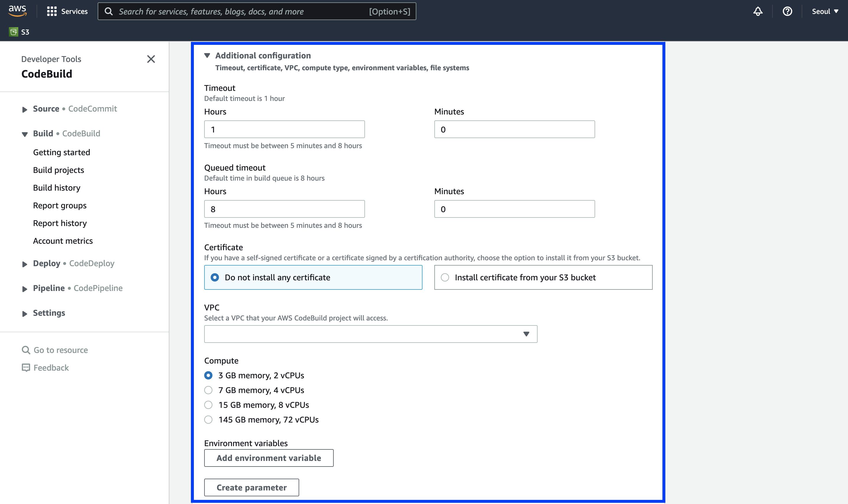
Task: Click the search magnifier icon in top bar
Action: (x=109, y=12)
